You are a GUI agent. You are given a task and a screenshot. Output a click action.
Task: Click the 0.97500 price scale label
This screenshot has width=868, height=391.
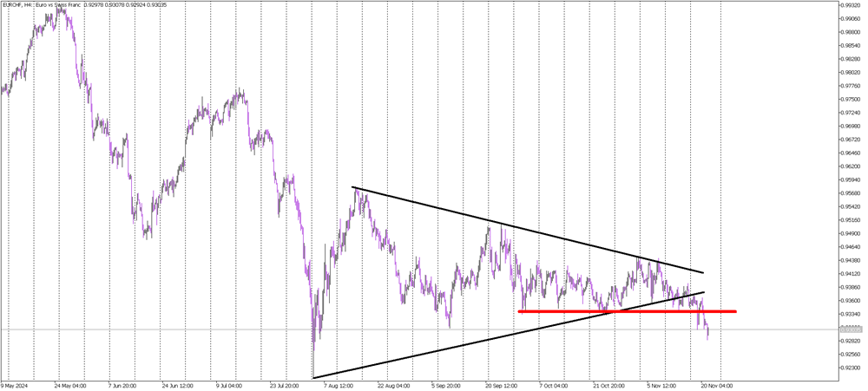[851, 100]
